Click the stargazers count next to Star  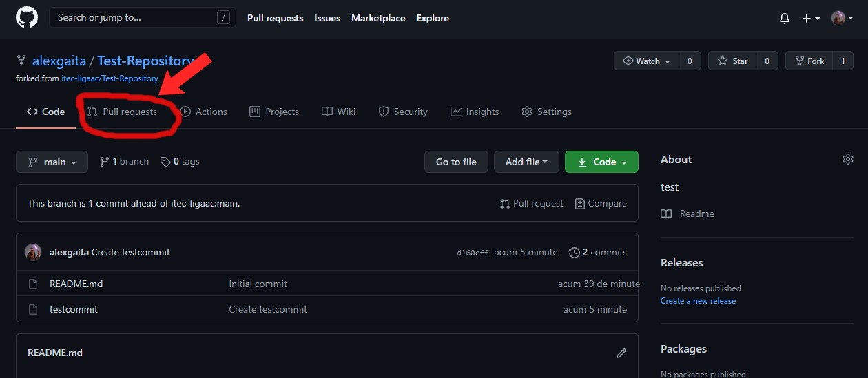point(767,61)
